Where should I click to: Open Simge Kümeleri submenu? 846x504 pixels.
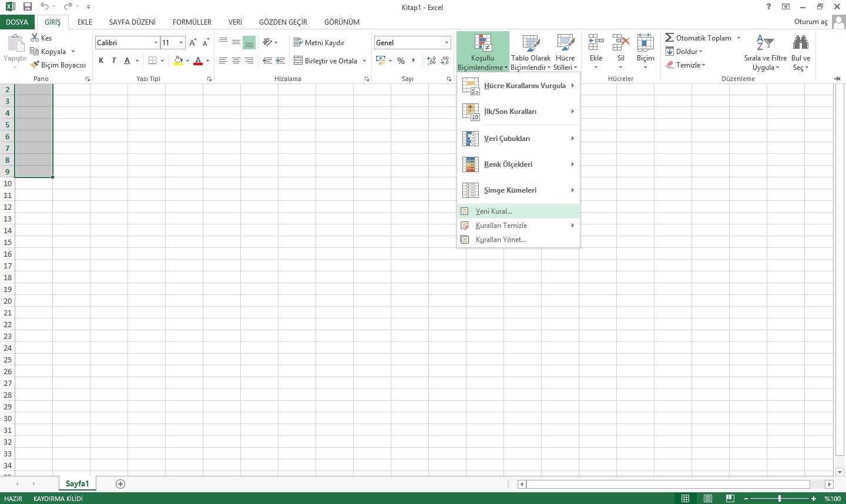click(518, 190)
